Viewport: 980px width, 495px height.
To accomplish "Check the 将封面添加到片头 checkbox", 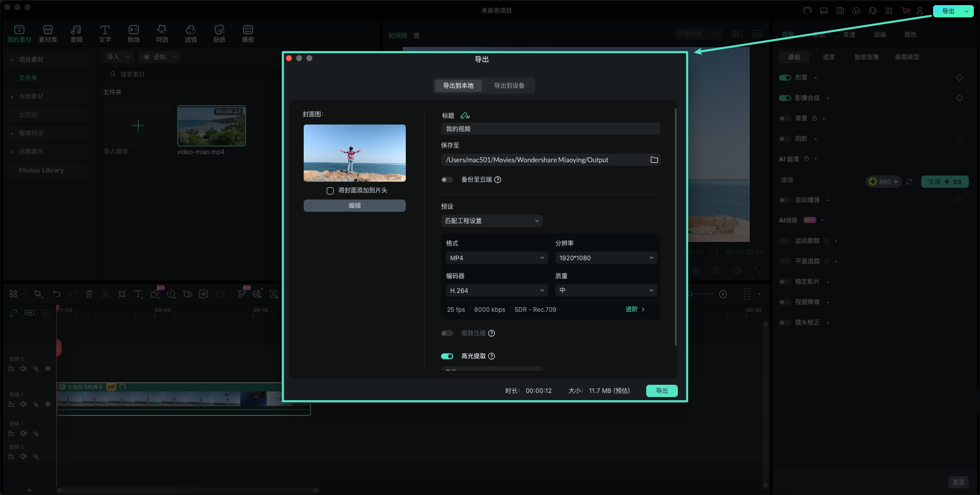I will [330, 190].
